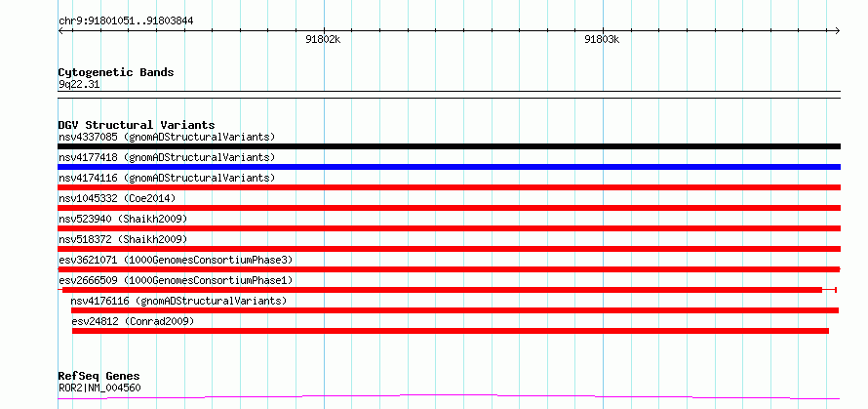Screen dimensions: 868x409
Task: Open esv3621071 (1000GenomesConsortiumPhase3) label
Action: [x=176, y=260]
